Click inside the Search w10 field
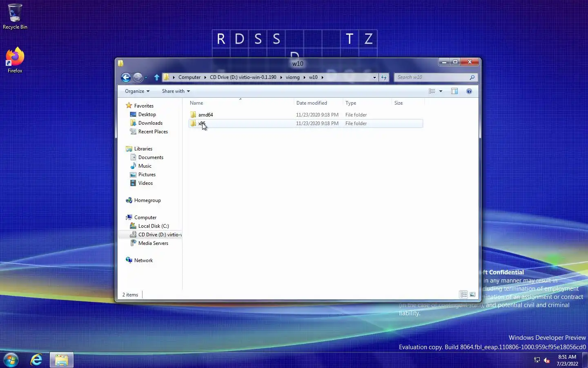The image size is (588, 368). (x=432, y=77)
